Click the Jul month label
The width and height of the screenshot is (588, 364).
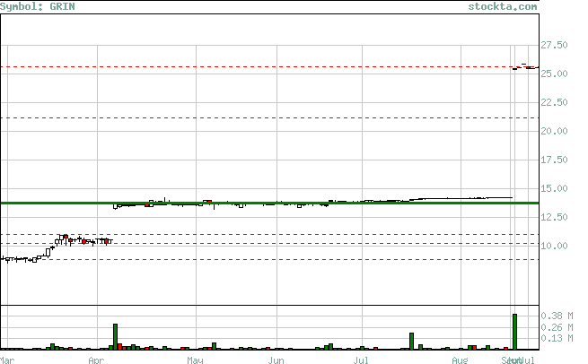pyautogui.click(x=361, y=360)
